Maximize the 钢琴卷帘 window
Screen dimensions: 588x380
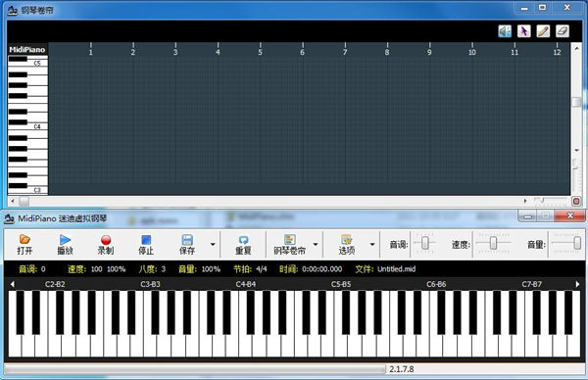543,8
